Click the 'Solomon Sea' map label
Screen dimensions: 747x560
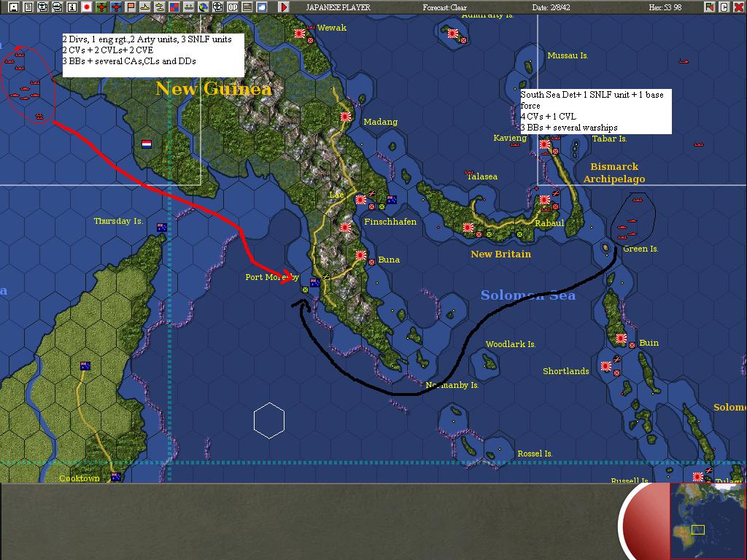(x=528, y=295)
